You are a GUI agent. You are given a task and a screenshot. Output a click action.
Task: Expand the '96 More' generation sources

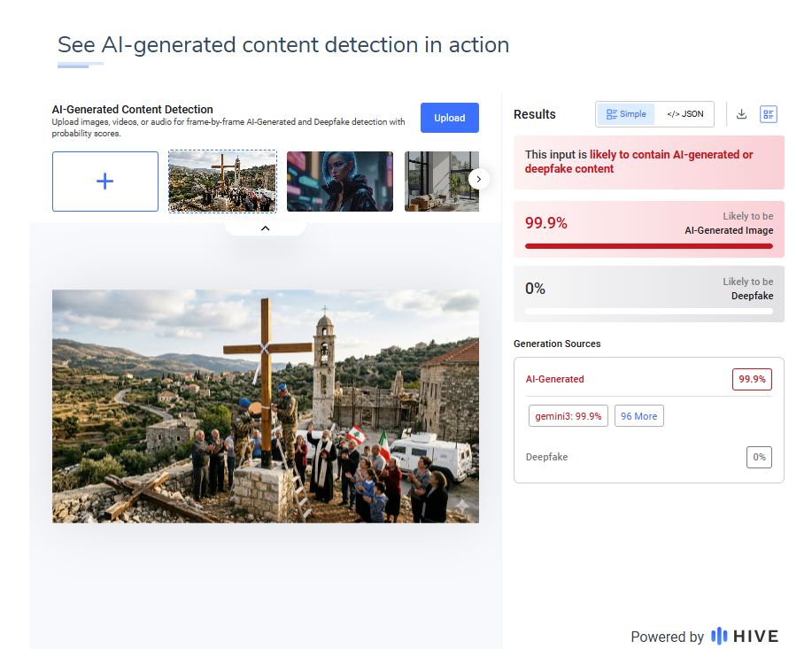pos(639,416)
